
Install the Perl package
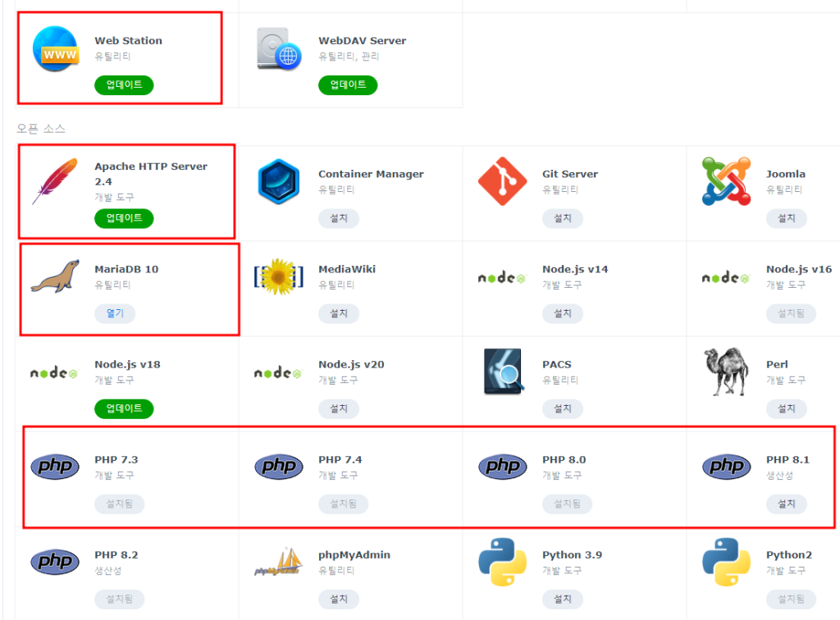[x=787, y=408]
